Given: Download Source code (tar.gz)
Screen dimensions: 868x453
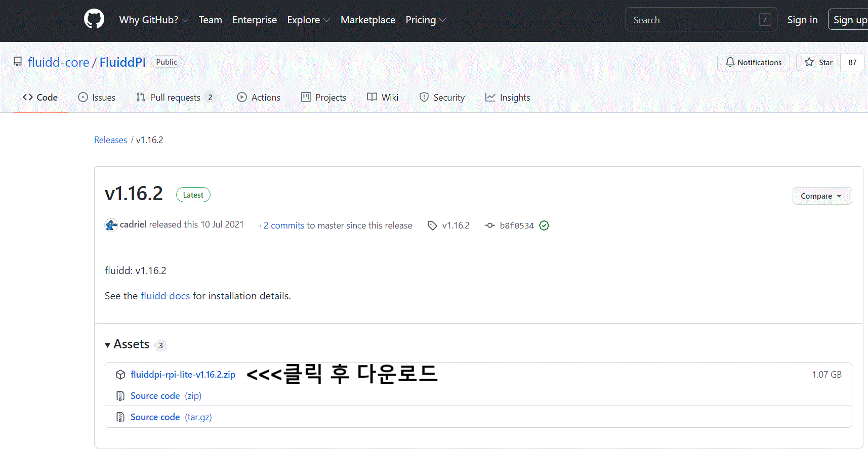Looking at the screenshot, I should [x=171, y=417].
